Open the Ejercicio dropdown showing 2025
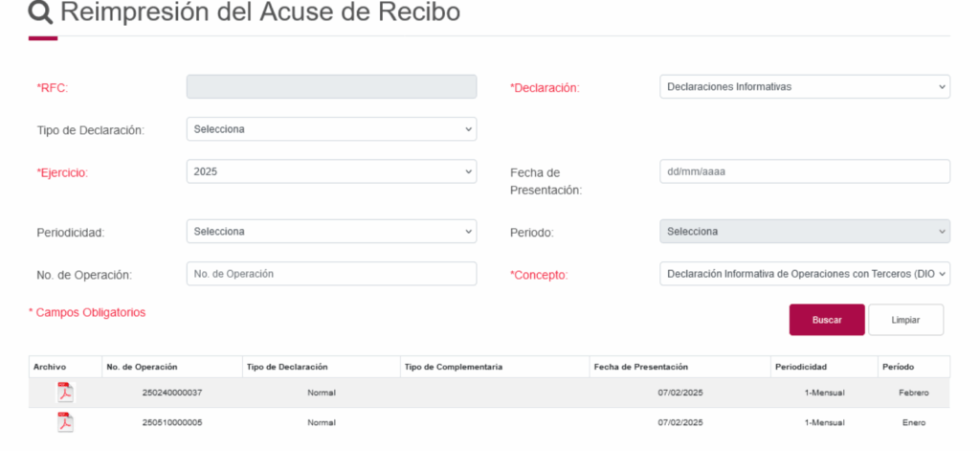980x451 pixels. pos(331,171)
